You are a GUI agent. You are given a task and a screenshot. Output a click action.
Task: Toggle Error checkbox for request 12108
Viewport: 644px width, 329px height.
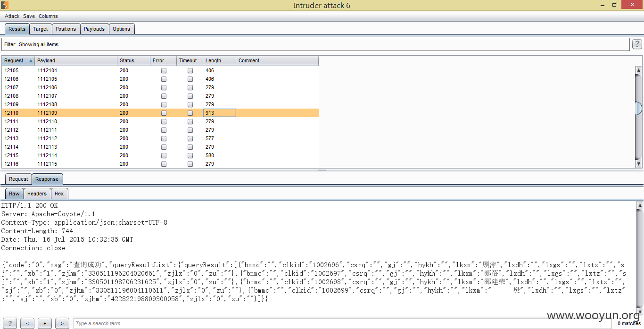point(164,96)
